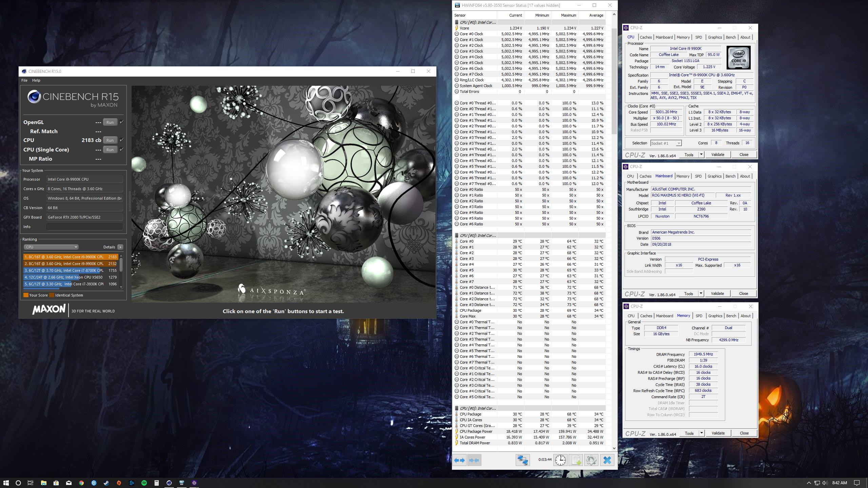Click the HWiNFO sensor list scrollbar thumb
Viewport: 868px width, 488px height.
[614, 81]
